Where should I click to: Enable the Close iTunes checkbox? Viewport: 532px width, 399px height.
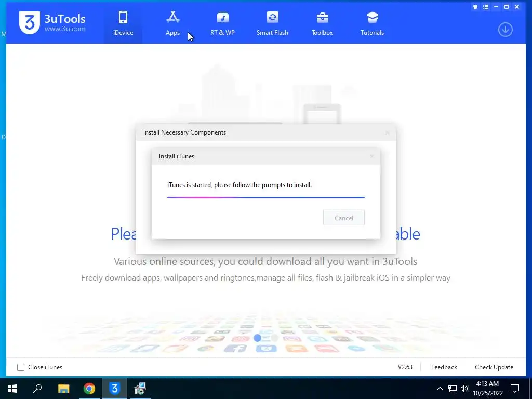pos(21,367)
